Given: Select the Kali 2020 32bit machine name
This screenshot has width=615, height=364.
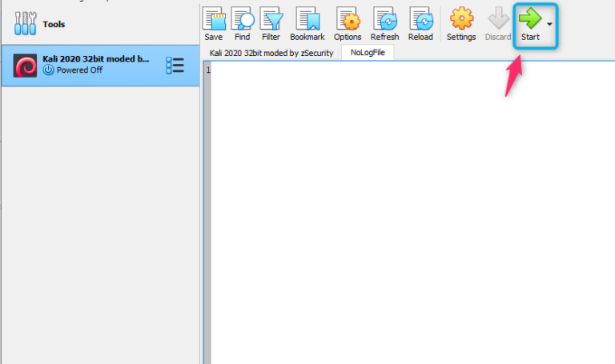Looking at the screenshot, I should pyautogui.click(x=96, y=58).
